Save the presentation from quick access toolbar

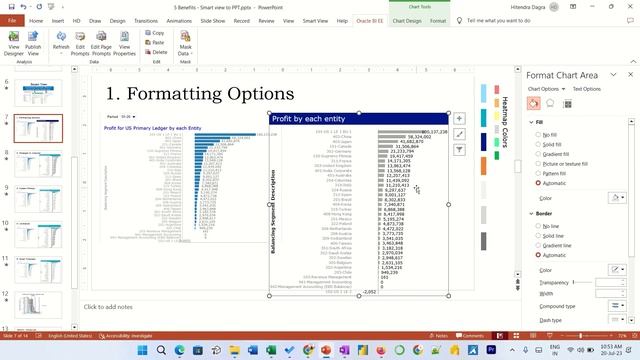coord(11,7)
